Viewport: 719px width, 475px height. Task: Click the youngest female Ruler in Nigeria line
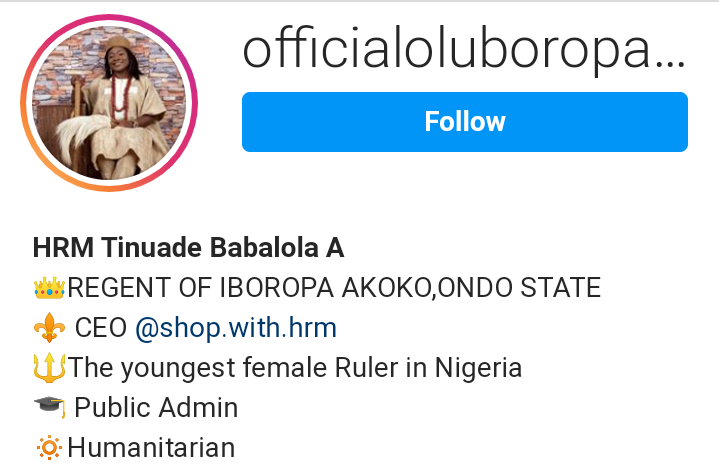(295, 368)
